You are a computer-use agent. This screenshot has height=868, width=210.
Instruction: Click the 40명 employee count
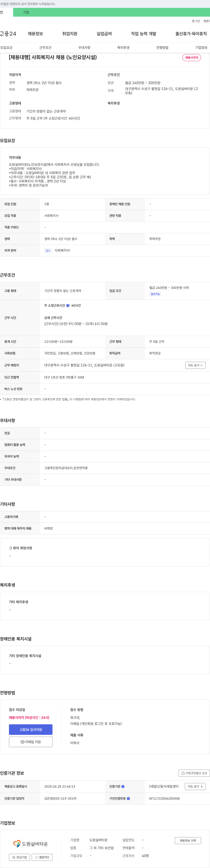click(145, 856)
